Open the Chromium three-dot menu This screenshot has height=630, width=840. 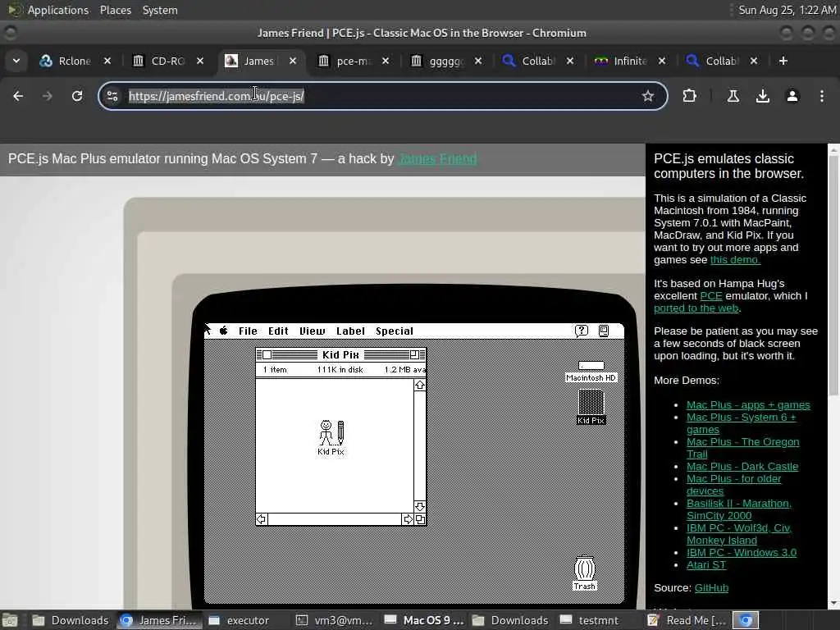point(822,96)
